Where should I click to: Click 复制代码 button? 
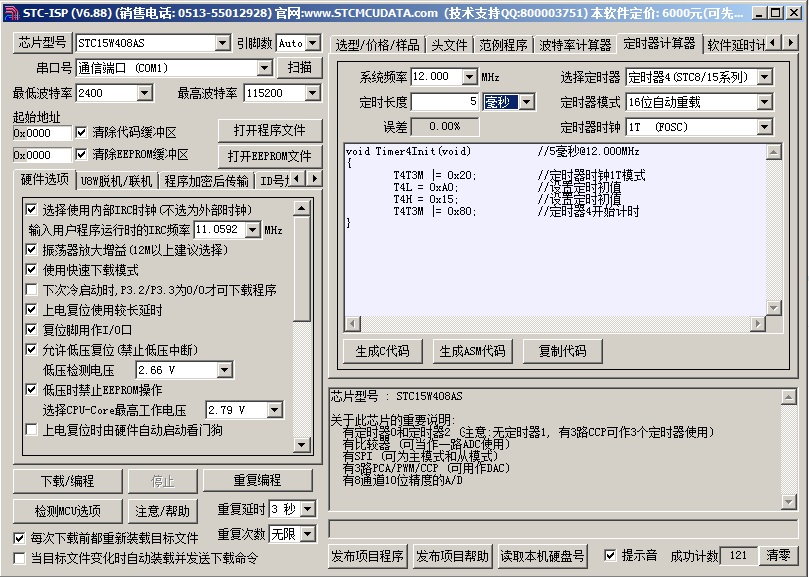562,351
